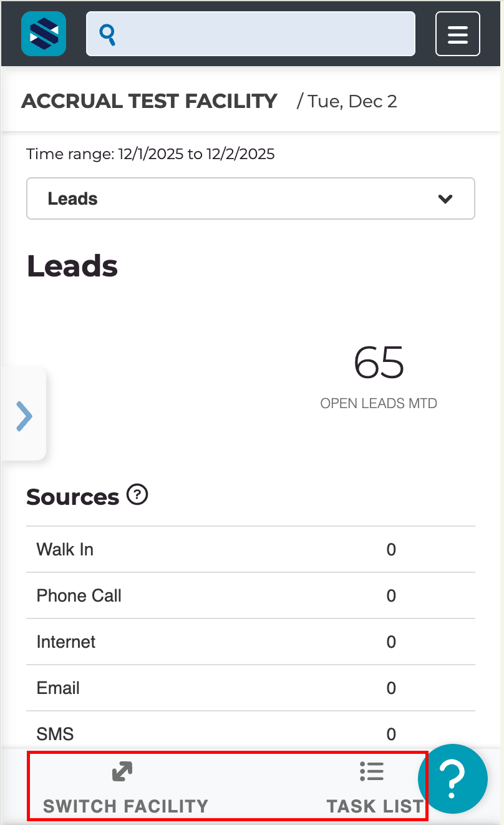Click the Switch Facility arrows icon
The width and height of the screenshot is (504, 825).
pyautogui.click(x=122, y=772)
